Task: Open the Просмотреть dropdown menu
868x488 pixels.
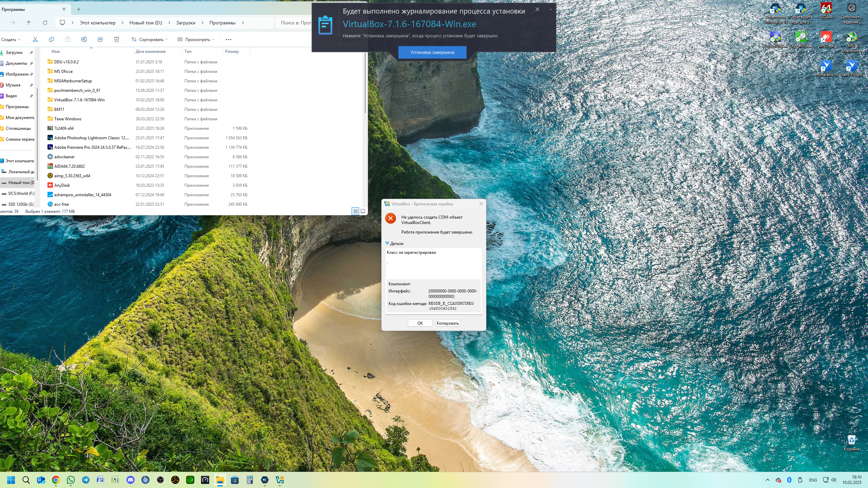Action: pyautogui.click(x=196, y=39)
